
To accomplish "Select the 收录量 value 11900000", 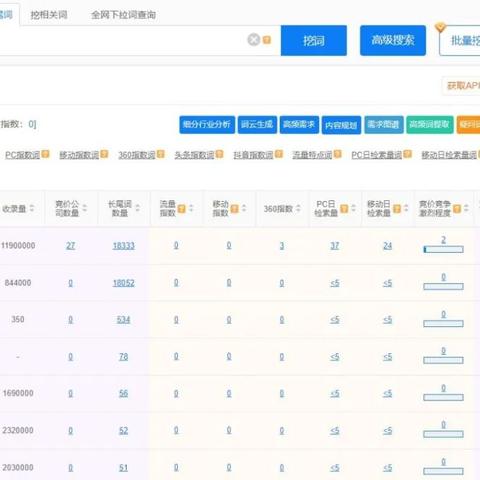I will click(x=18, y=246).
